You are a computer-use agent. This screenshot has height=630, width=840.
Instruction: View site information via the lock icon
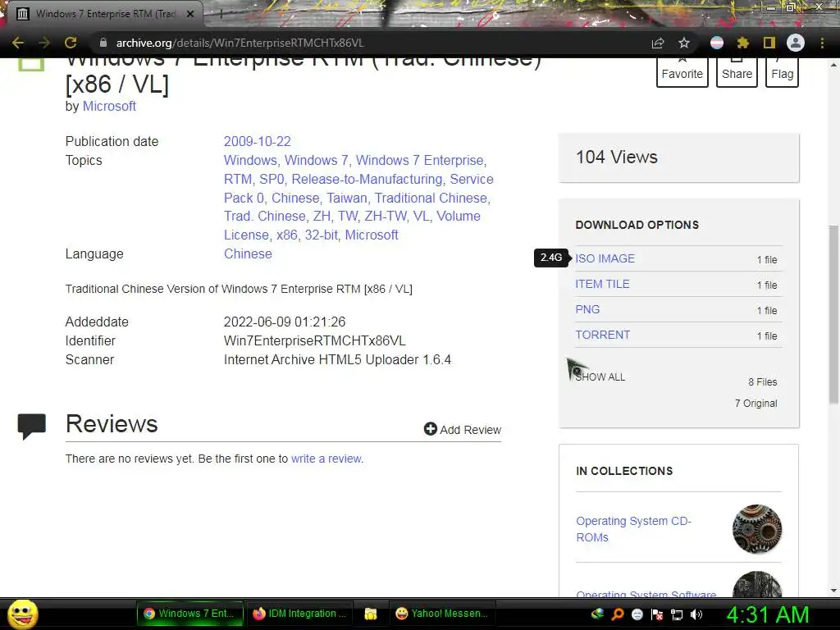(103, 43)
